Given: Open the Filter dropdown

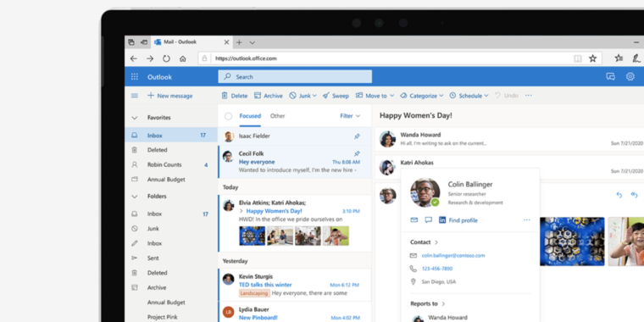Looking at the screenshot, I should pyautogui.click(x=350, y=116).
